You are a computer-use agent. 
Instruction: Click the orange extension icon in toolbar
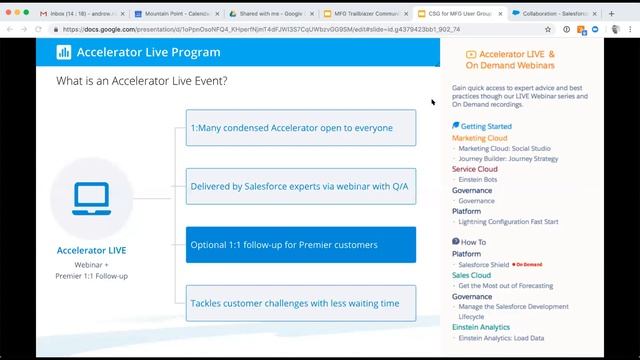coord(581,30)
